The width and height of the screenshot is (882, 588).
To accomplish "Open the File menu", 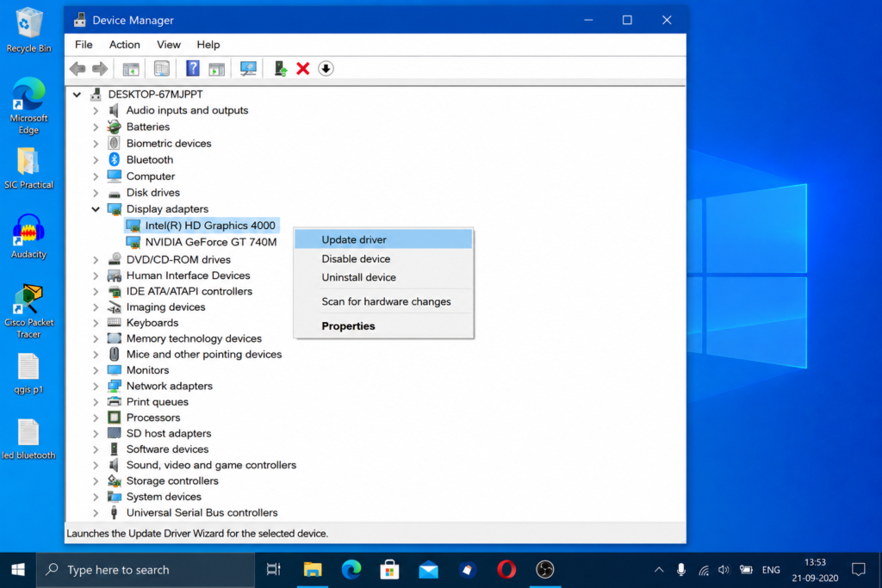I will coord(84,45).
